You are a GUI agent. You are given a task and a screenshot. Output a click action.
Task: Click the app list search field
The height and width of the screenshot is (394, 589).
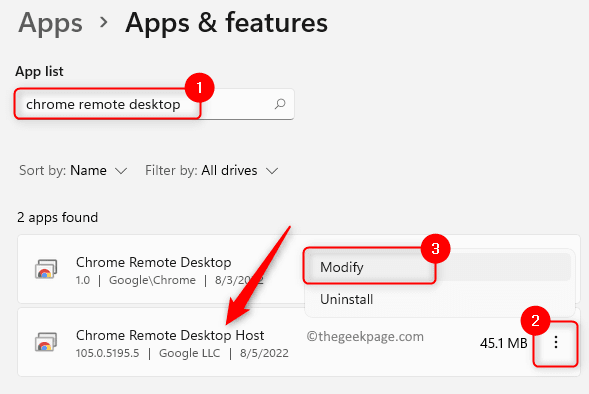point(154,104)
